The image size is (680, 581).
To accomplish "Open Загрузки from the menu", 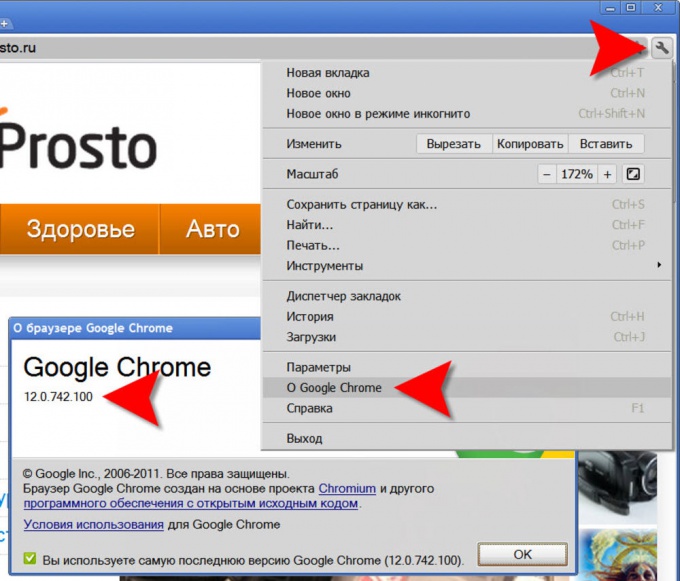I will (467, 337).
